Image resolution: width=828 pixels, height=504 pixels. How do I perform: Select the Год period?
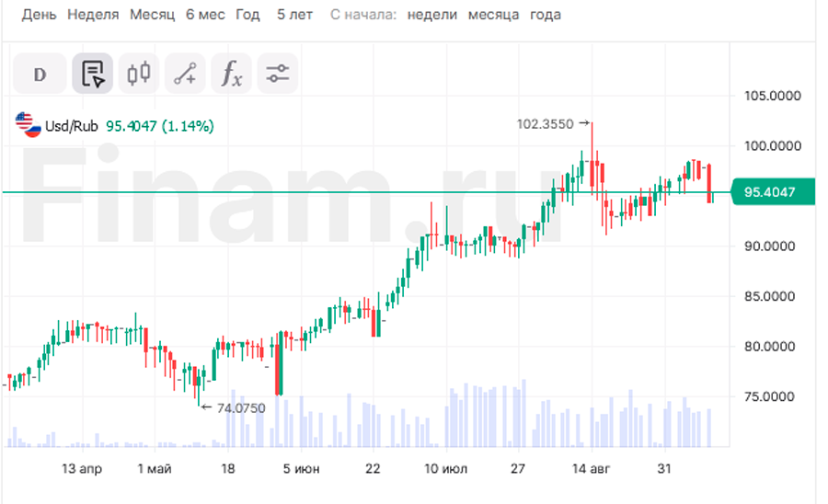click(247, 15)
